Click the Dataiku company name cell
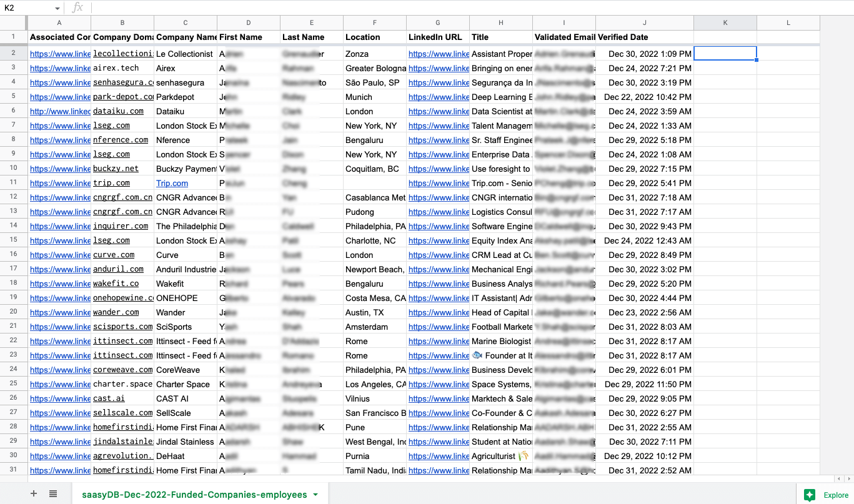 pos(186,111)
